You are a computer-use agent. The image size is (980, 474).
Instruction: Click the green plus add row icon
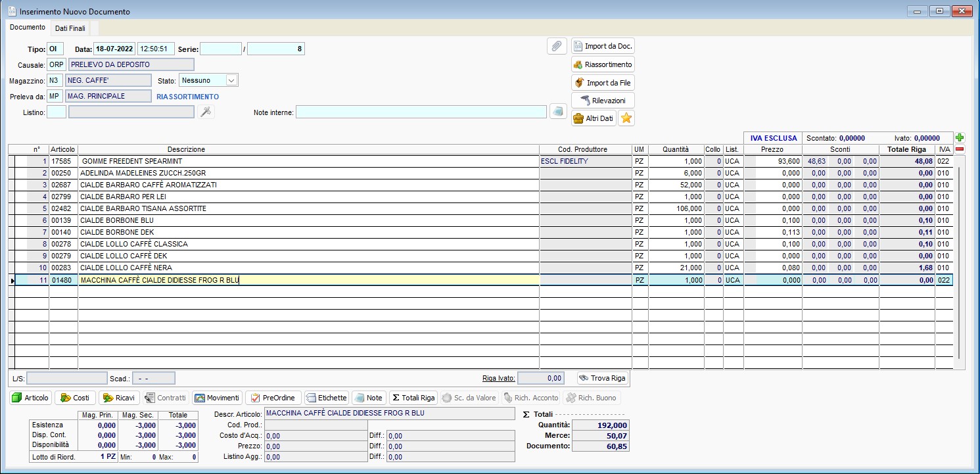point(960,138)
